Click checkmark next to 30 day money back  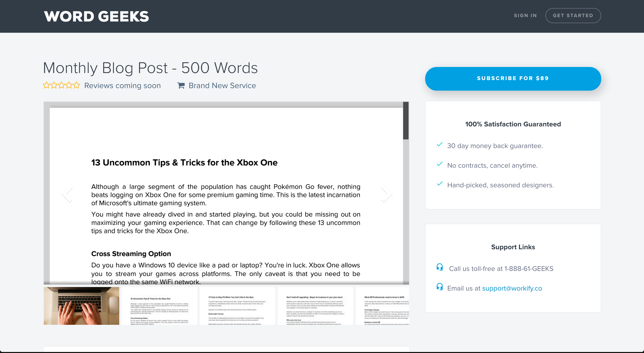[x=440, y=145]
